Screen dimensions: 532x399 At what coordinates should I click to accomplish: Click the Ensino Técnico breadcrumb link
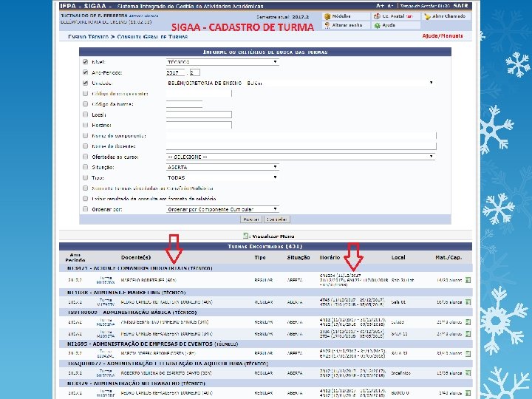point(88,37)
